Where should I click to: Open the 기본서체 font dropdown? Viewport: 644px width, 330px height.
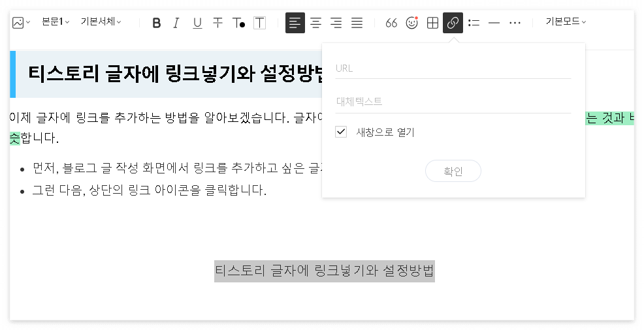101,22
